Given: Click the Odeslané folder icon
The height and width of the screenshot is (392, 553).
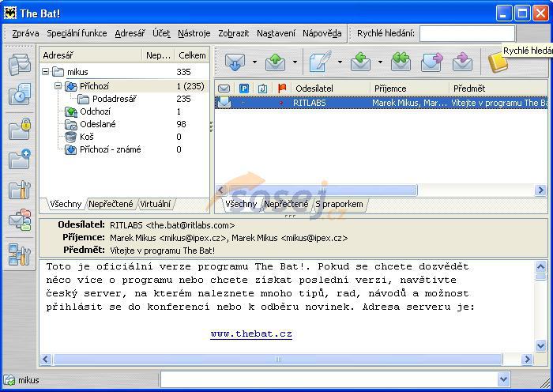Looking at the screenshot, I should [71, 124].
